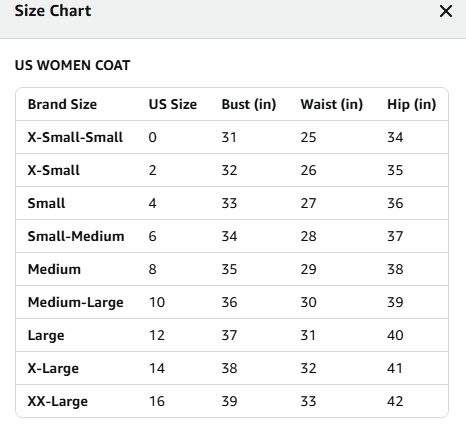Viewport: 466px width, 425px height.
Task: Click the 'Waist (in)' column header
Action: [332, 104]
